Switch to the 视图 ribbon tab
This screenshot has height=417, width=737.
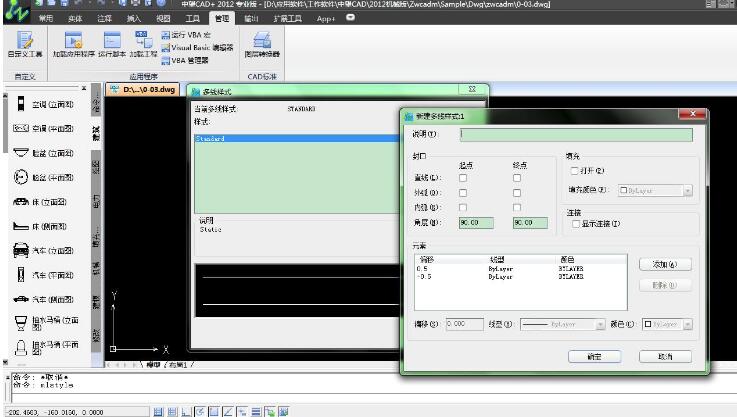coord(163,18)
